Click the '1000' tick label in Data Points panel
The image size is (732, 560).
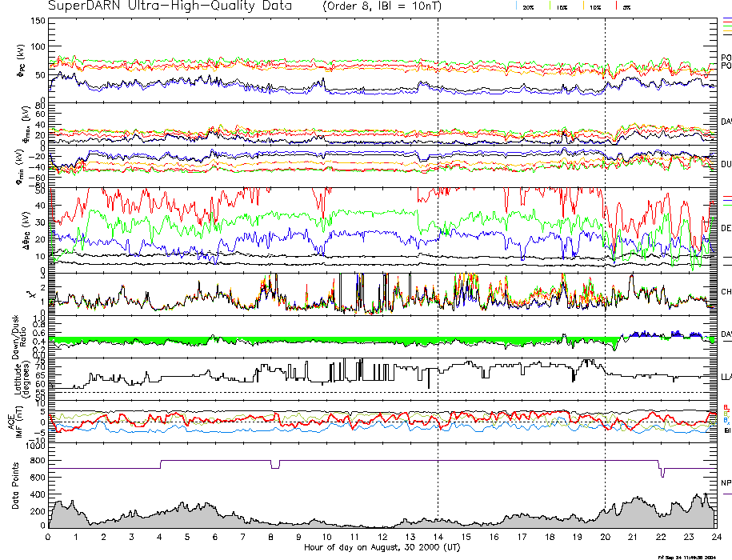point(36,446)
